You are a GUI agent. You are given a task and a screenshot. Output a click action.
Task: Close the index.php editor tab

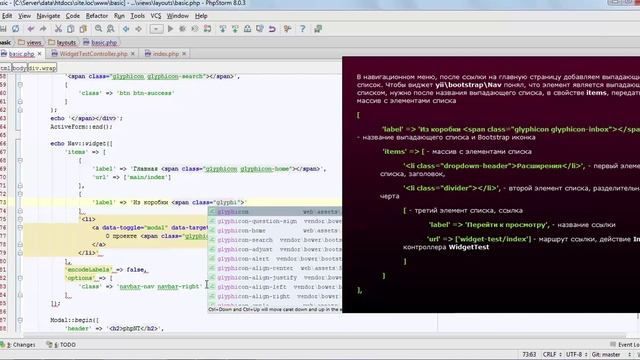tap(184, 54)
